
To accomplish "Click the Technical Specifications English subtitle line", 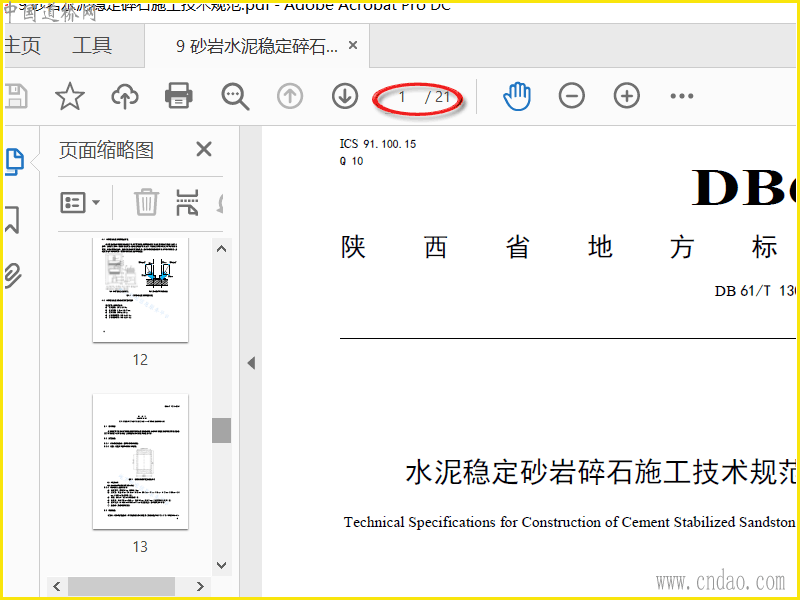I will pos(570,522).
